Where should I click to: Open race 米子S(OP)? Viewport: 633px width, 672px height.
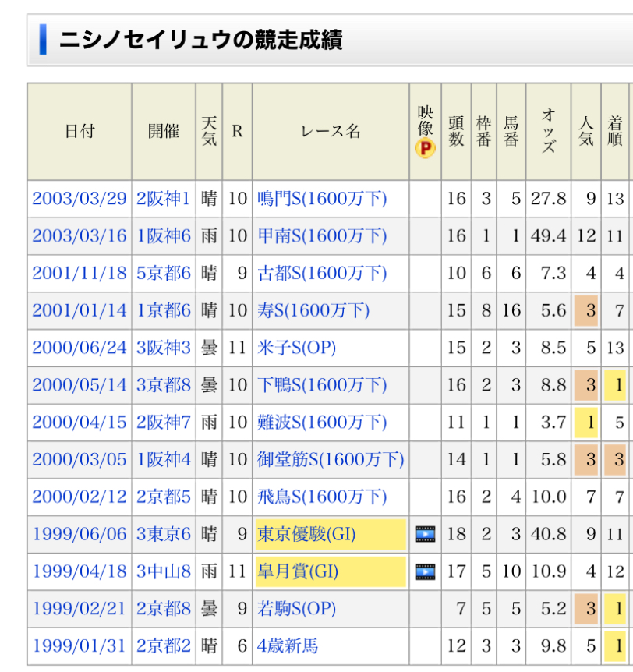[296, 348]
